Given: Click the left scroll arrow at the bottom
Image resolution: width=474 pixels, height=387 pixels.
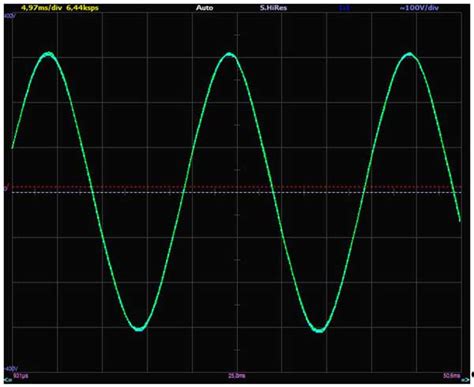Looking at the screenshot, I should [x=6, y=380].
